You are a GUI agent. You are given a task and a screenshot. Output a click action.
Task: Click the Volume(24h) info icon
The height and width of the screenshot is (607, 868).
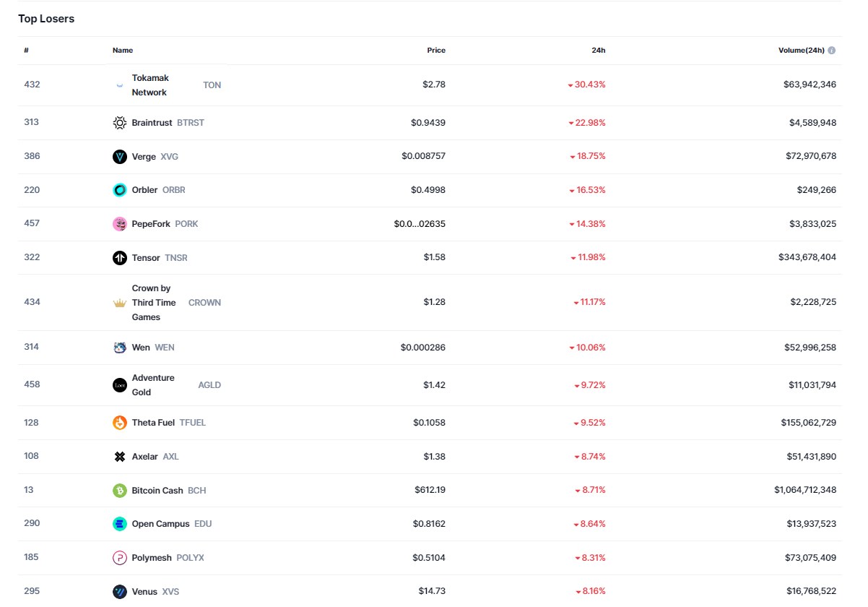pos(832,51)
